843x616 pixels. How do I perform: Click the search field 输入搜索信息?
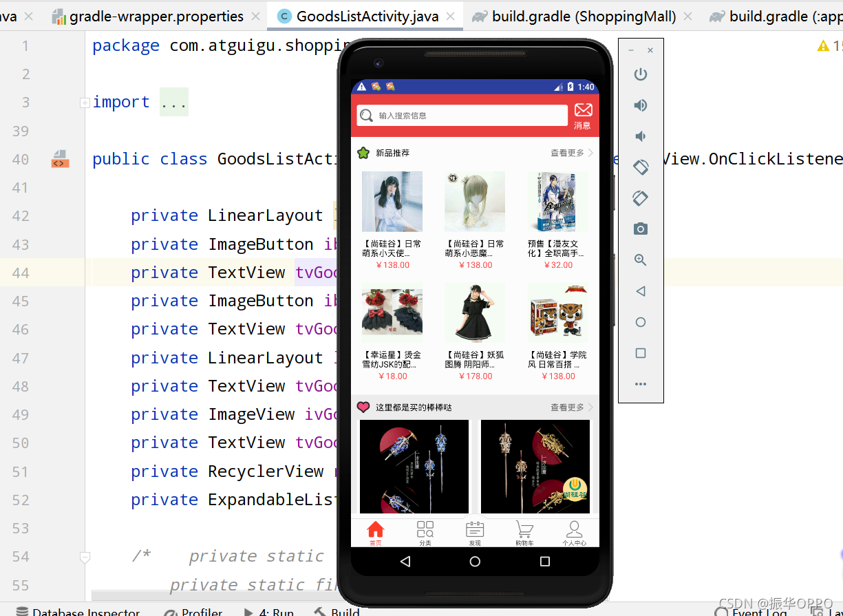click(x=462, y=116)
